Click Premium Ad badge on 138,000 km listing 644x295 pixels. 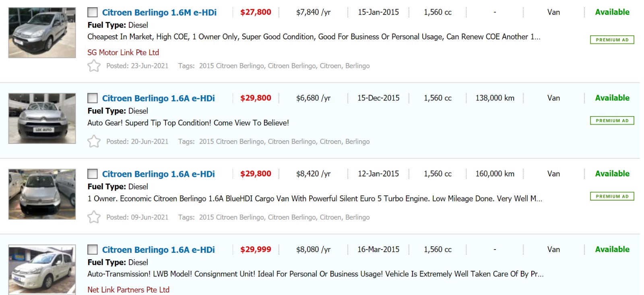612,121
